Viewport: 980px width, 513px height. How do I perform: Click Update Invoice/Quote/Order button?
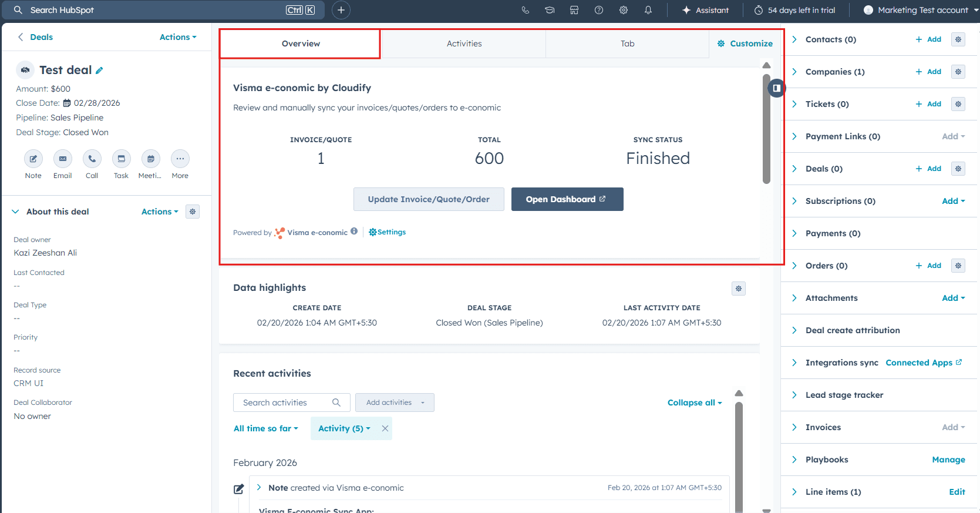click(429, 199)
